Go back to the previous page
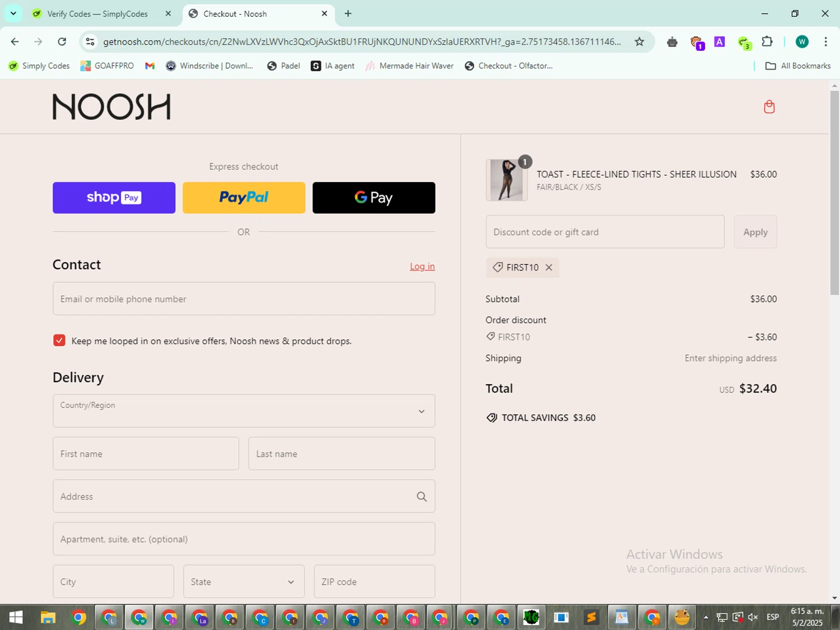 (15, 41)
